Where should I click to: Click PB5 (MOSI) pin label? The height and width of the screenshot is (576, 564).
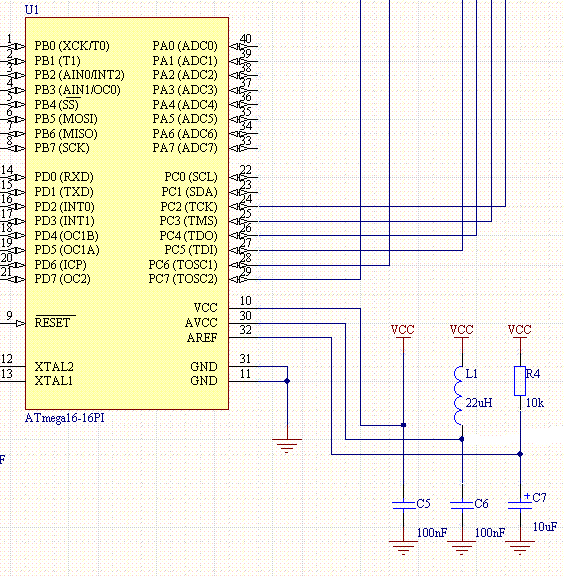pos(66,119)
